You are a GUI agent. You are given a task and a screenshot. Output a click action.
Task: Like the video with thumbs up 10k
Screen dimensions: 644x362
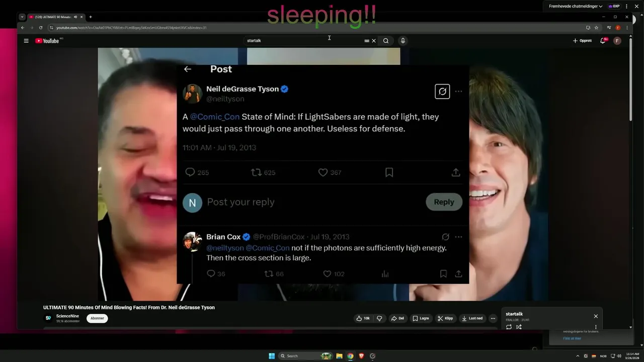363,318
